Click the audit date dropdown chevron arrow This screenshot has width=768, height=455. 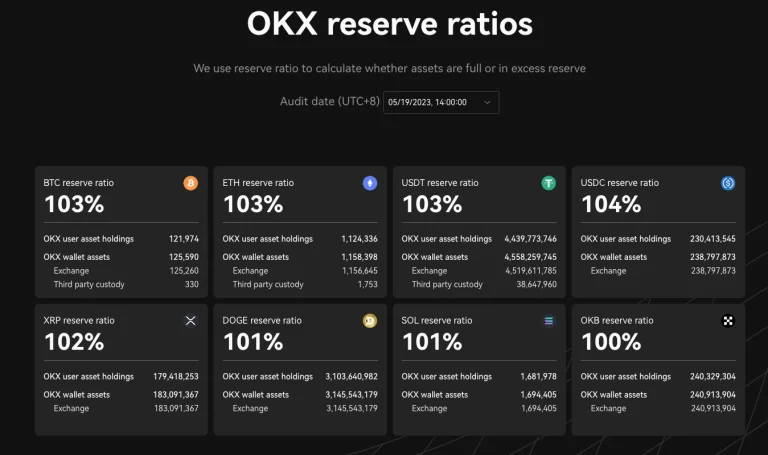tap(487, 102)
